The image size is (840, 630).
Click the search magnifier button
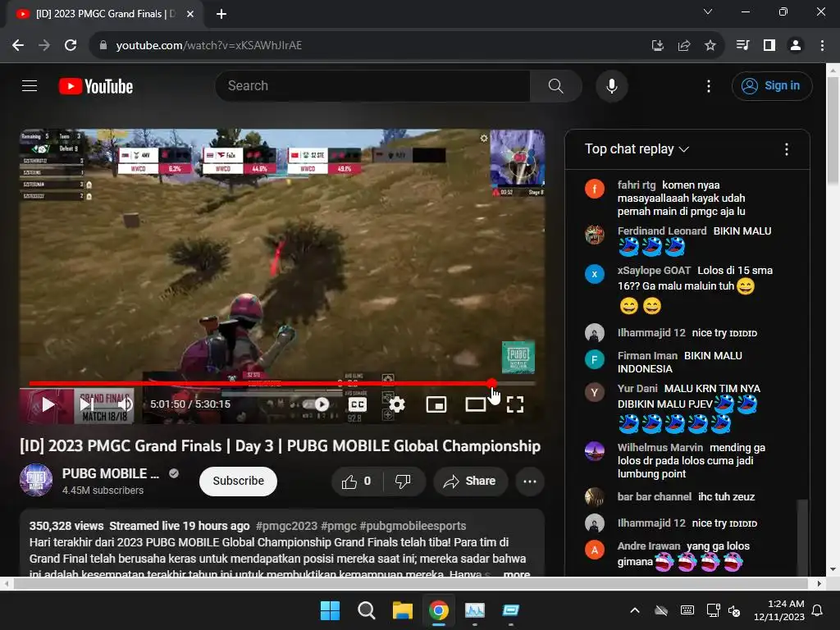pyautogui.click(x=556, y=85)
